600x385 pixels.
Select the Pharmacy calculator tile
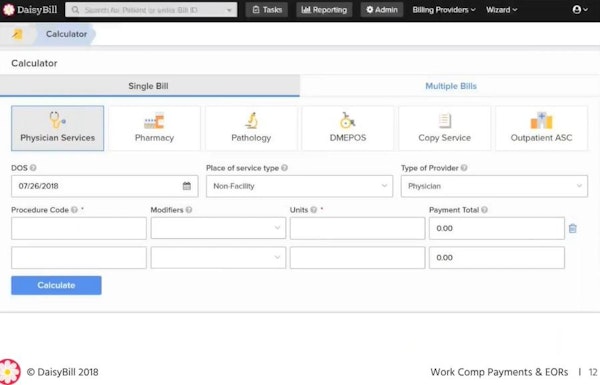tap(154, 128)
